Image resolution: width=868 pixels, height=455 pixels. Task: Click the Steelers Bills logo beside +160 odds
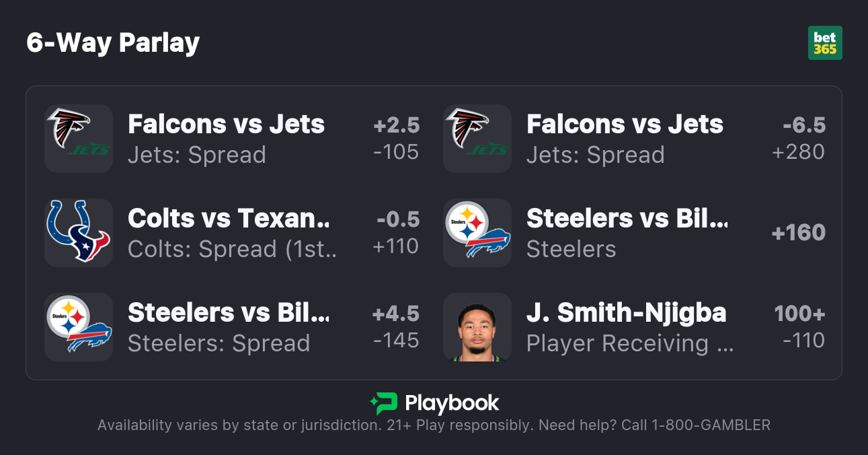pos(477,233)
